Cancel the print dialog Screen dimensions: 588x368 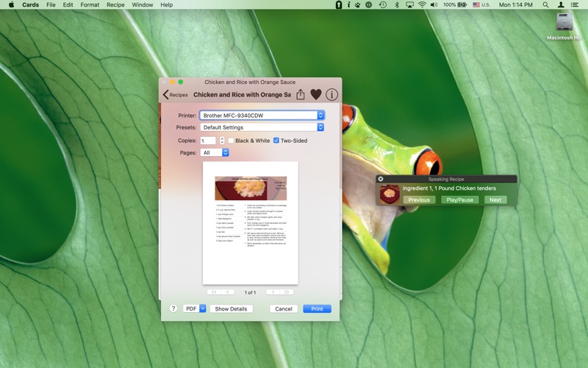[x=284, y=308]
